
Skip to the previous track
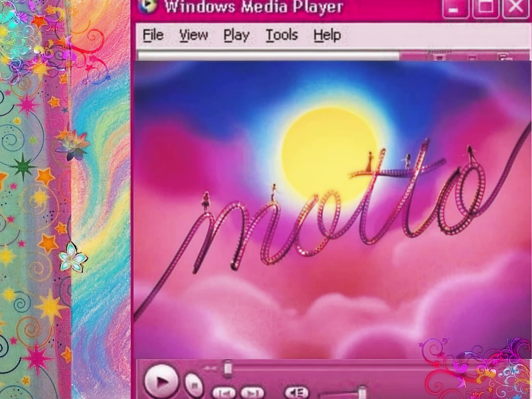(224, 393)
